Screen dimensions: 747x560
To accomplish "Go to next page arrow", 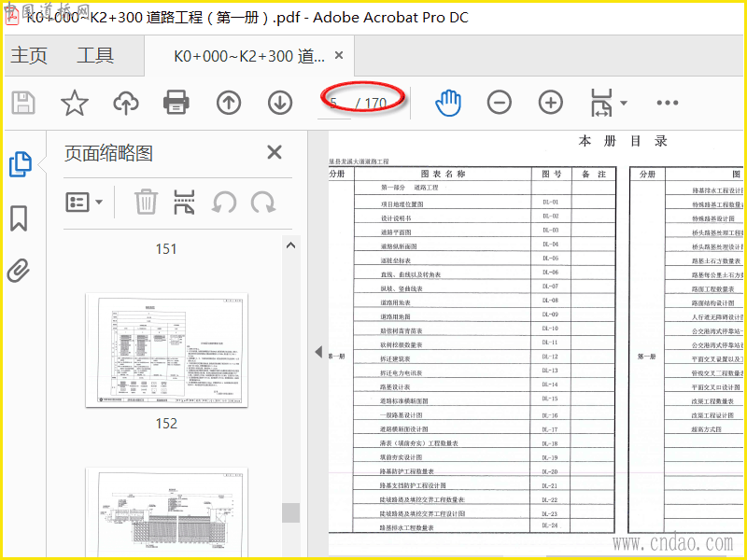I will tap(279, 103).
